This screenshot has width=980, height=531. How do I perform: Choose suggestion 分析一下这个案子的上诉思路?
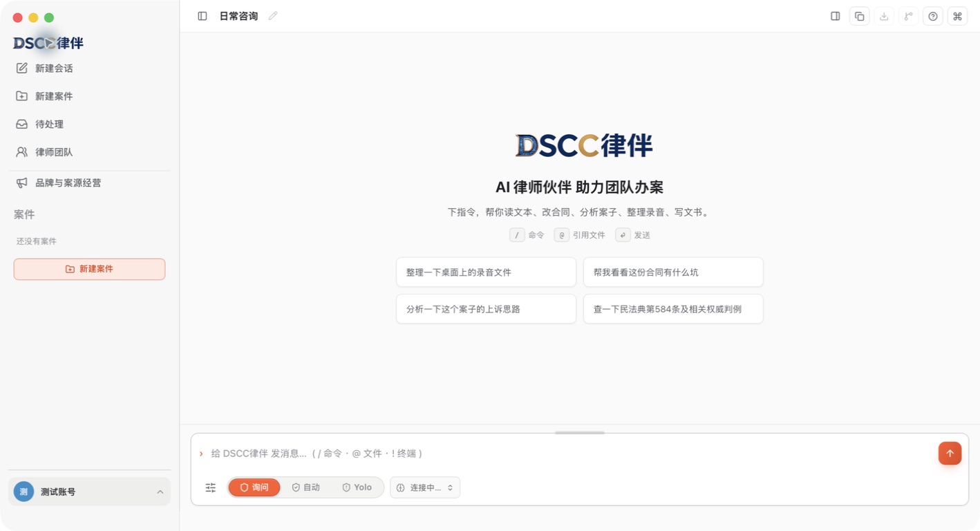(x=486, y=309)
